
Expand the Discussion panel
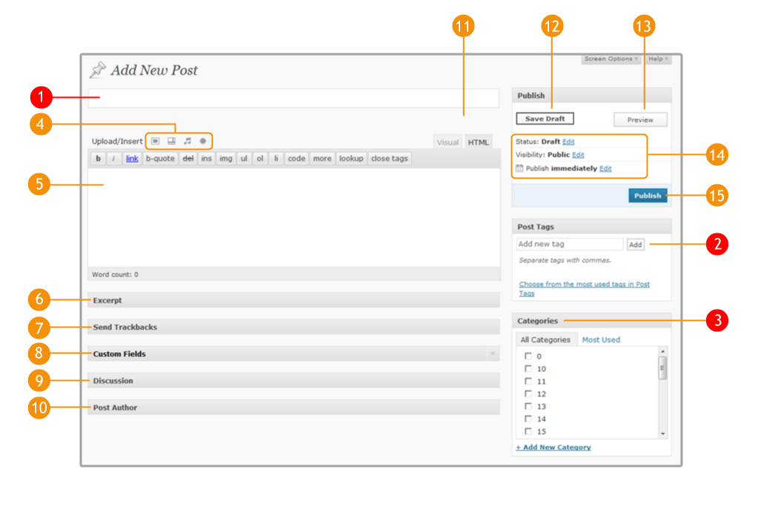(x=293, y=381)
